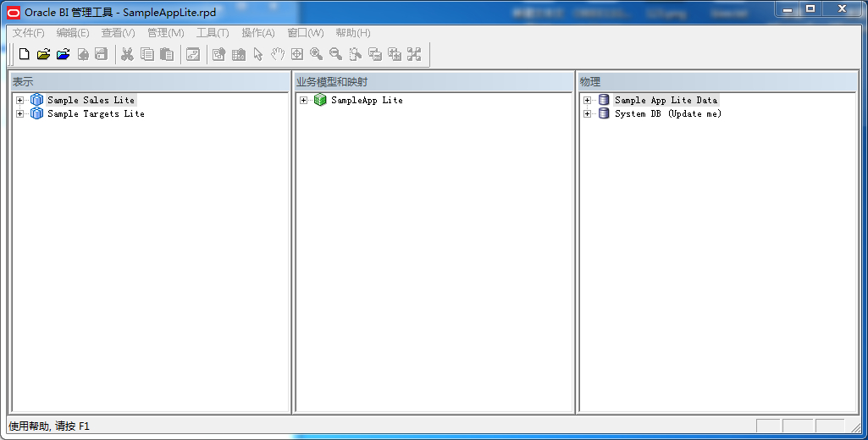Click the status bar text 使用帮助, 请按 F1
Viewport: 868px width, 440px height.
click(49, 426)
